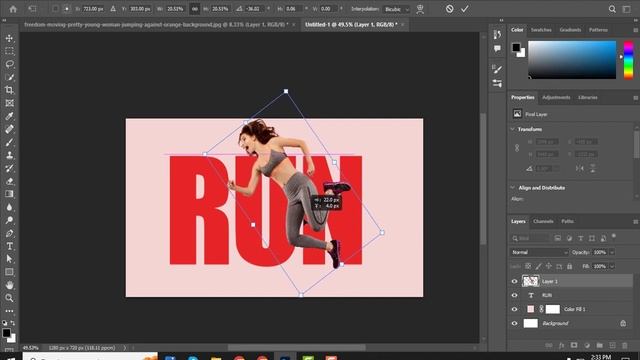The height and width of the screenshot is (360, 640).
Task: Open the Layers panel menu
Action: (635, 222)
